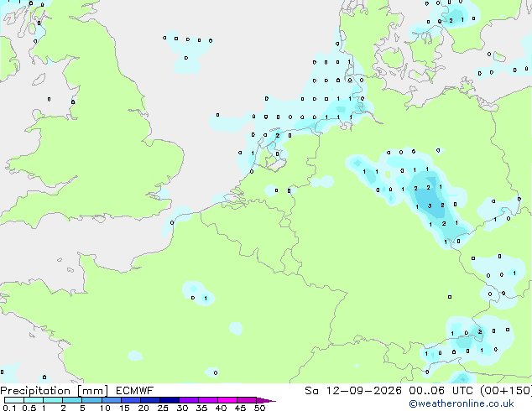Click the '50' maximum label on the scale
Screen dimensions: 532x411
pyautogui.click(x=259, y=408)
